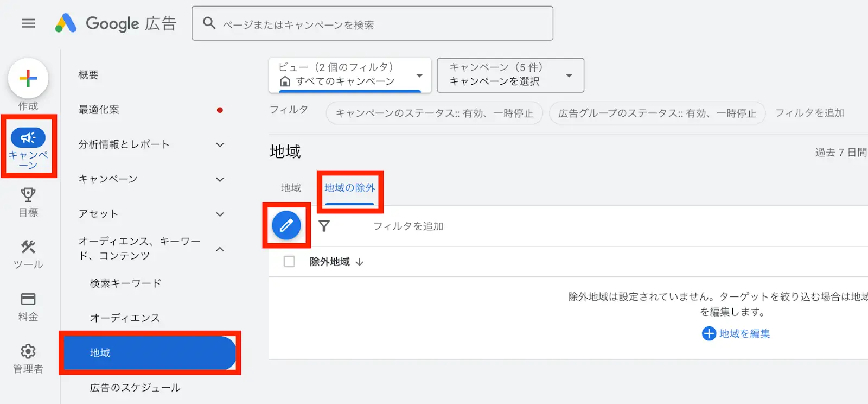Open 検索キーワード in the sidebar

click(x=125, y=283)
